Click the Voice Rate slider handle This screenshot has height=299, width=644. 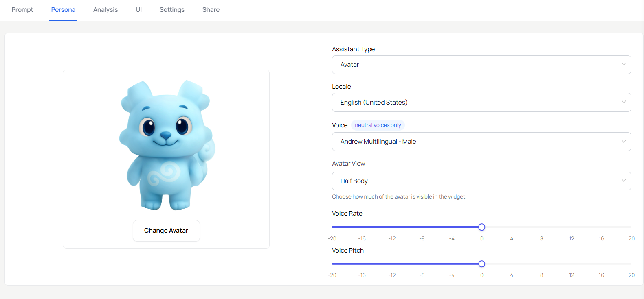tap(481, 227)
